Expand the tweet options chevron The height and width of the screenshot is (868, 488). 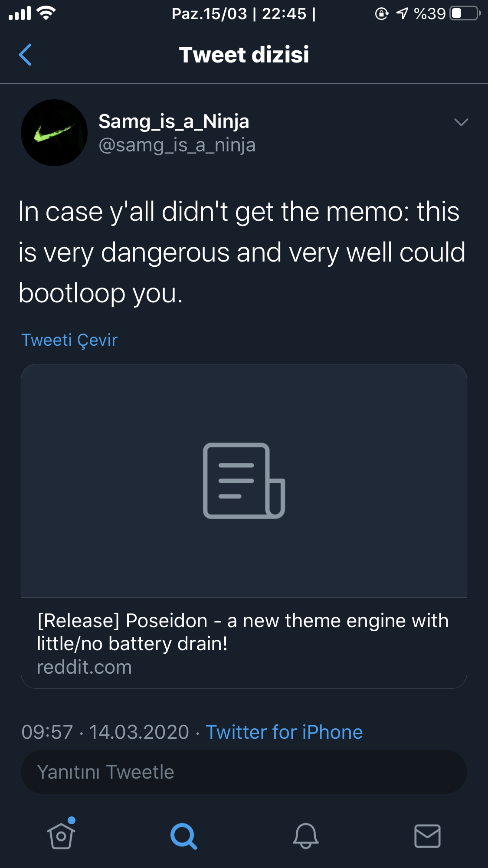click(461, 122)
